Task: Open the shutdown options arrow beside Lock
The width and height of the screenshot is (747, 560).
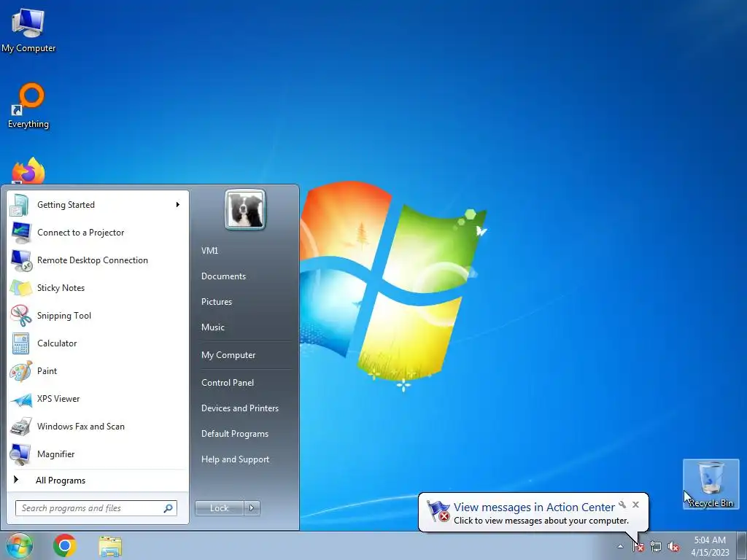Action: click(252, 508)
